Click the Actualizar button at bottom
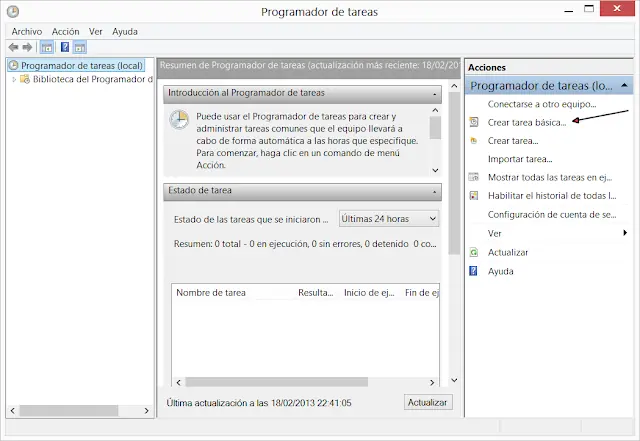The width and height of the screenshot is (640, 441). 428,402
